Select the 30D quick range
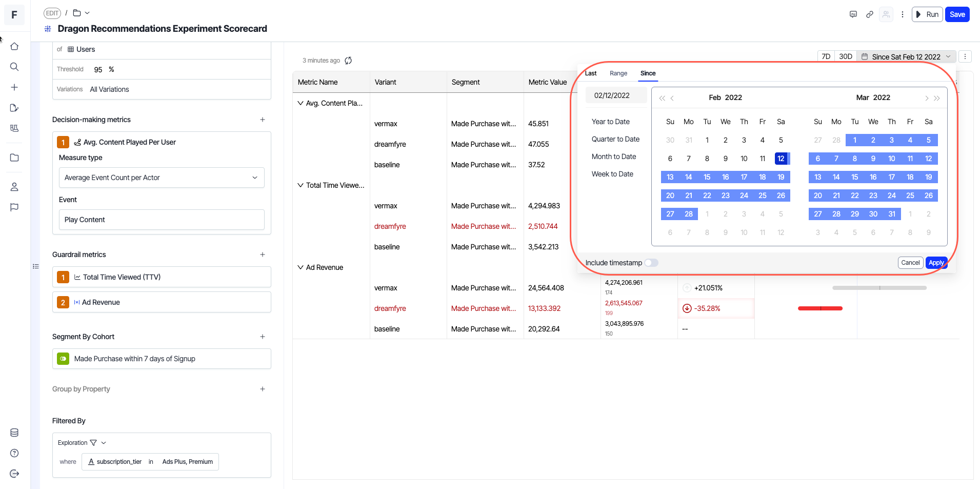The height and width of the screenshot is (489, 980). (846, 56)
